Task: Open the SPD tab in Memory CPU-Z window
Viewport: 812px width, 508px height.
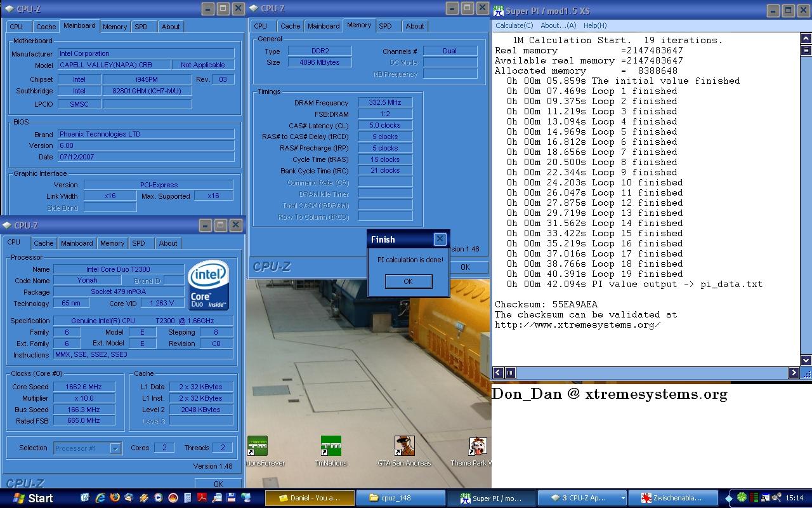Action: click(x=385, y=26)
